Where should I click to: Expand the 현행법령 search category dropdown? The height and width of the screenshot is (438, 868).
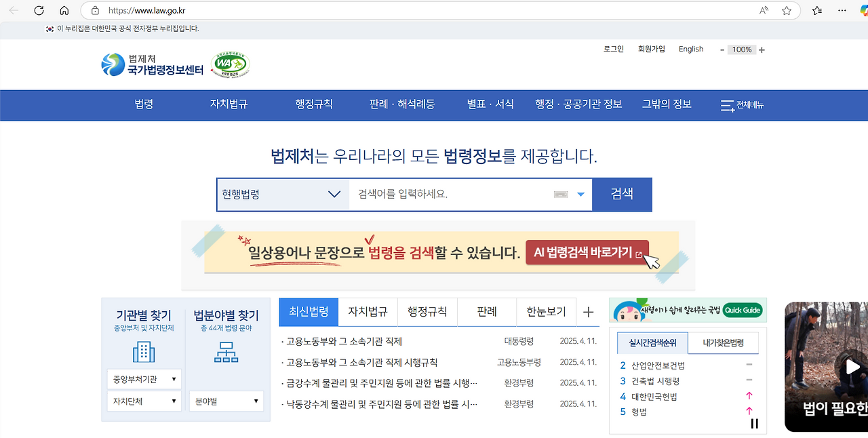tap(283, 195)
